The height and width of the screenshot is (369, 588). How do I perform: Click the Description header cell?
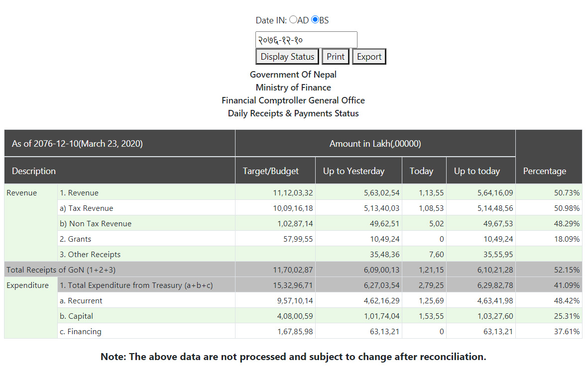coord(34,171)
